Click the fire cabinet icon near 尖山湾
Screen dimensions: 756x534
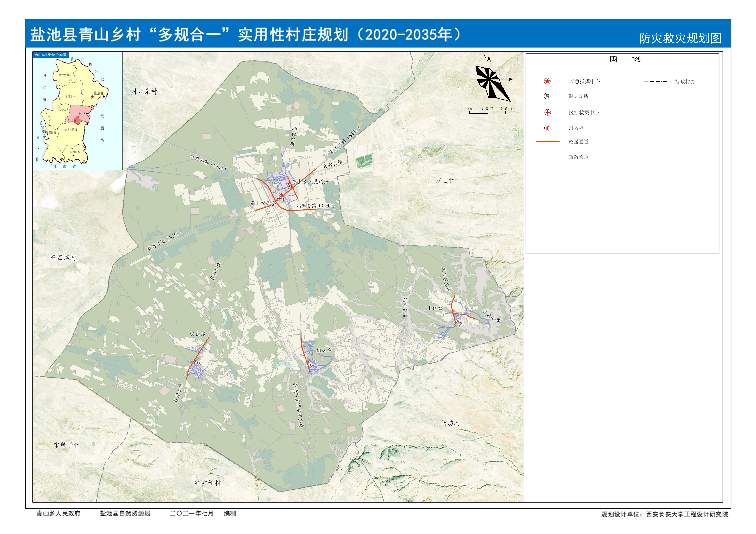coord(199,363)
